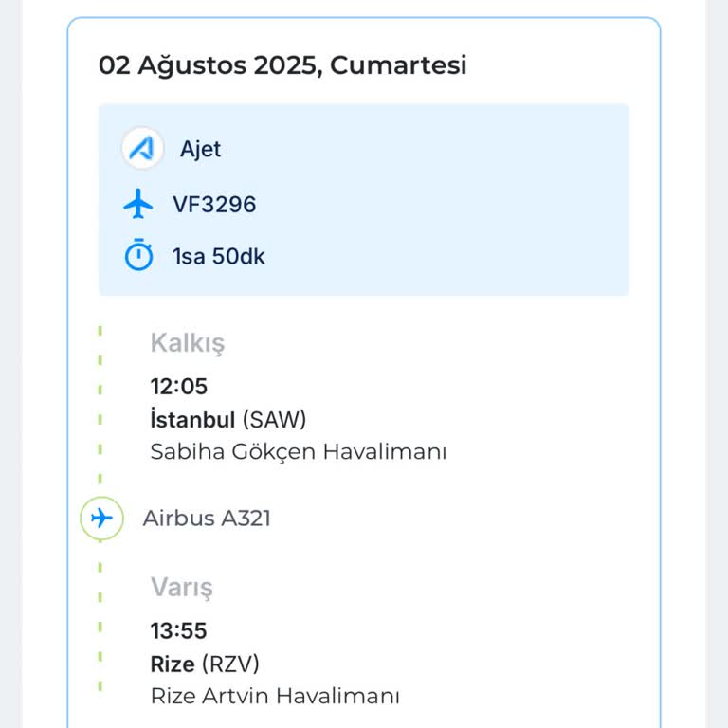Click the Ajet airline name text
Image resolution: width=728 pixels, height=728 pixels.
[200, 149]
